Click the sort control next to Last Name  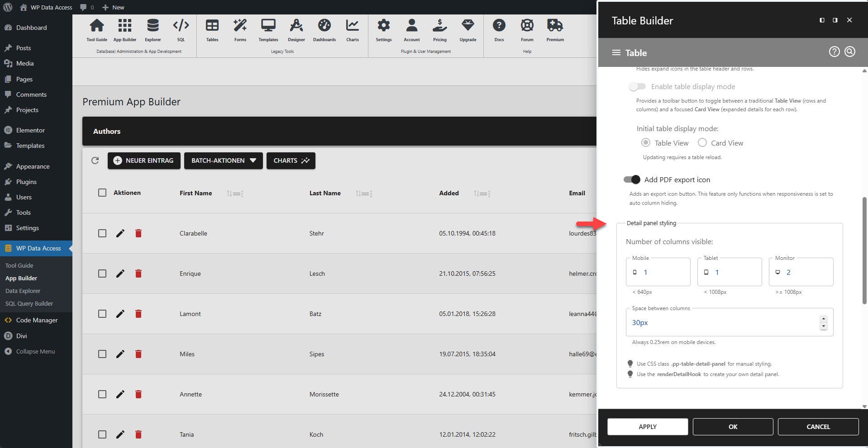[x=364, y=193]
